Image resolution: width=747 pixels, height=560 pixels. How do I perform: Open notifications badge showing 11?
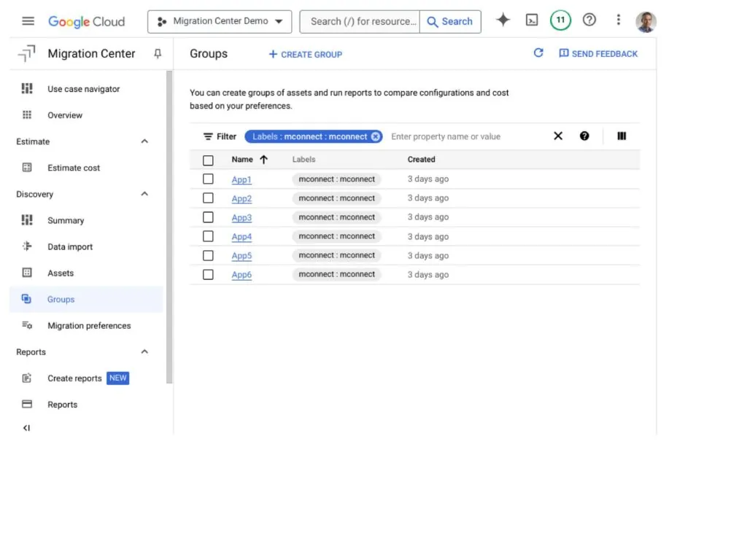click(560, 20)
